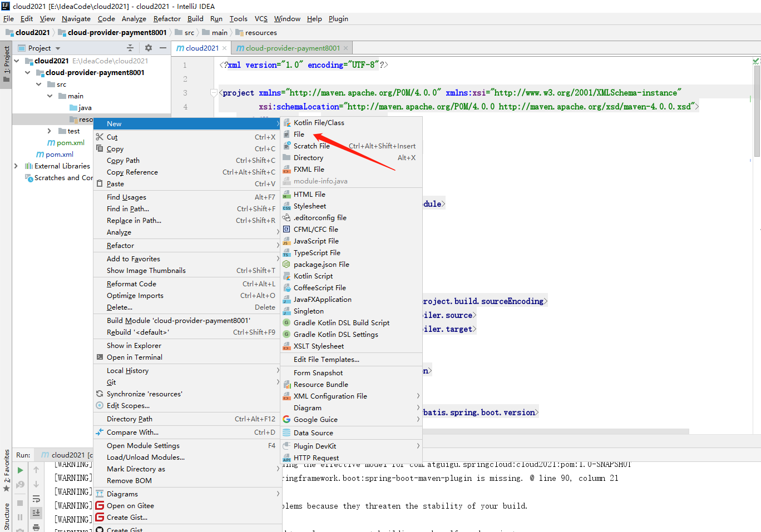This screenshot has width=761, height=532.
Task: Expand the External Libraries node
Action: (16, 166)
